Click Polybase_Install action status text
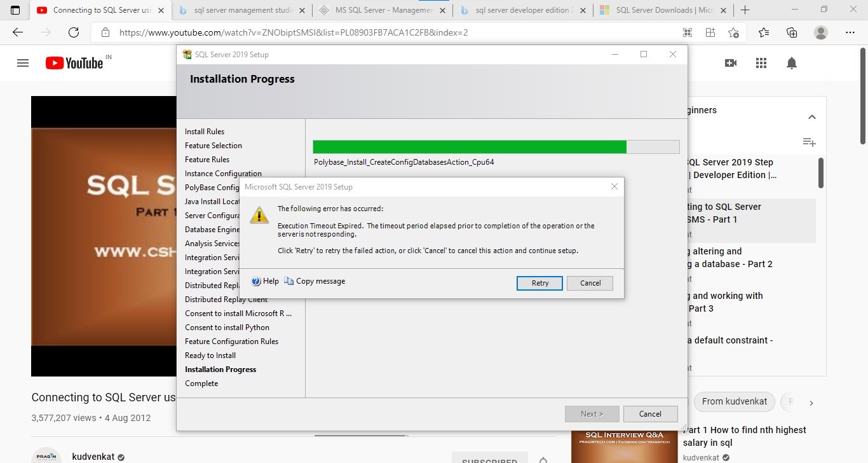The width and height of the screenshot is (868, 463). (404, 162)
